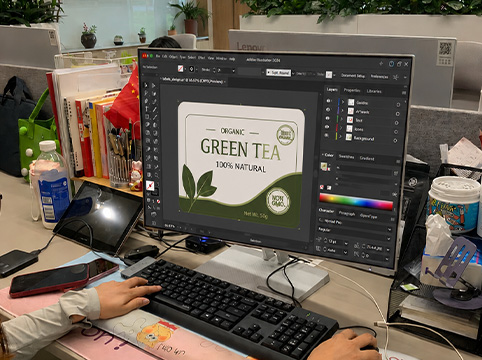The image size is (482, 360).
Task: Select the Rectangle tool
Action: pos(147,117)
